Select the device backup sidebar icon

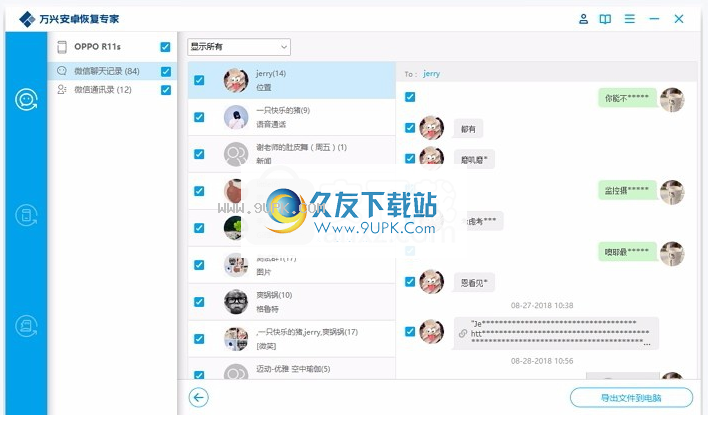click(x=26, y=215)
